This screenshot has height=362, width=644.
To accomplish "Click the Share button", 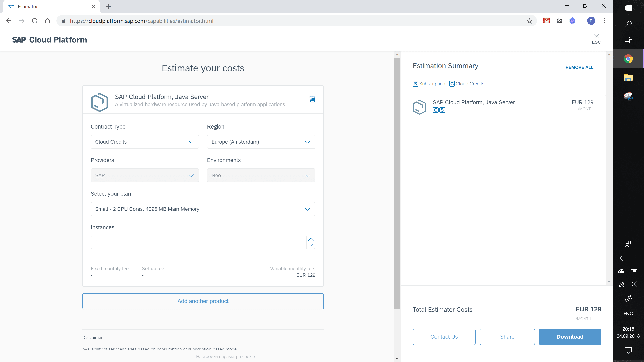I will pos(507,337).
